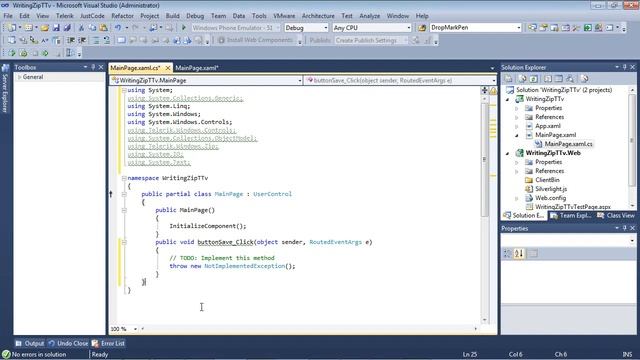Click the Undo arrow icon
Viewport: 640px width, 360px height.
coord(118,28)
